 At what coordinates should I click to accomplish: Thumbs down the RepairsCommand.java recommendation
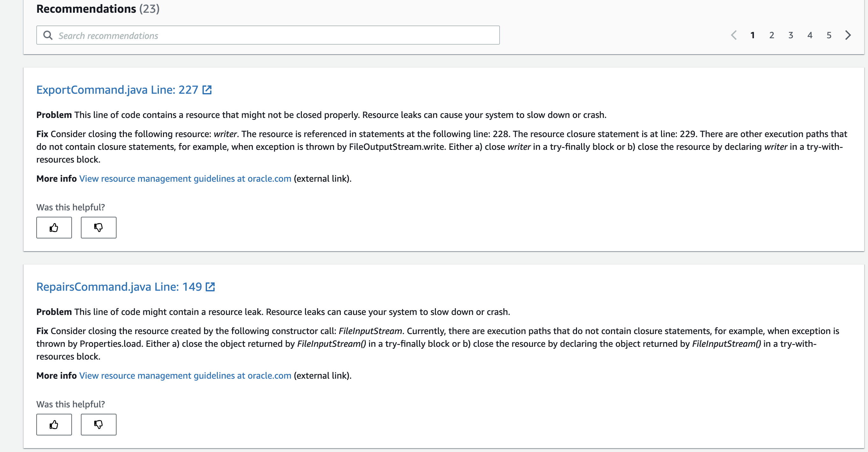pos(98,425)
